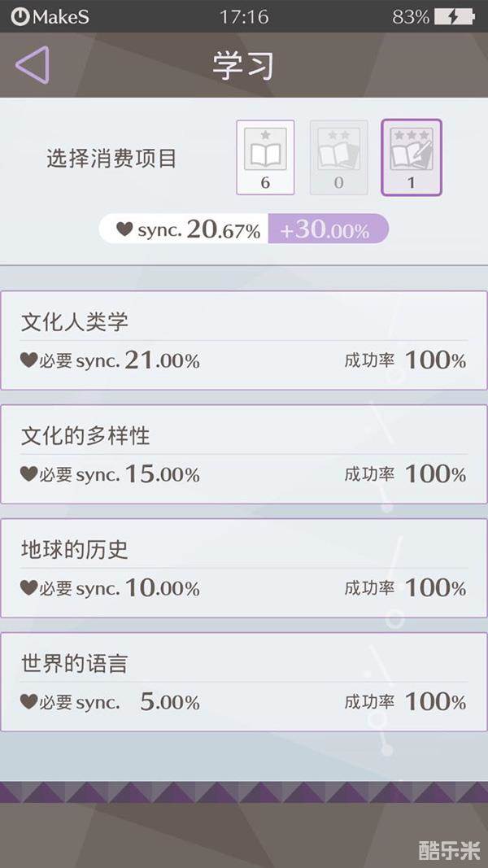Tap the battery charging icon
Screen dimensions: 488x868
[454, 16]
